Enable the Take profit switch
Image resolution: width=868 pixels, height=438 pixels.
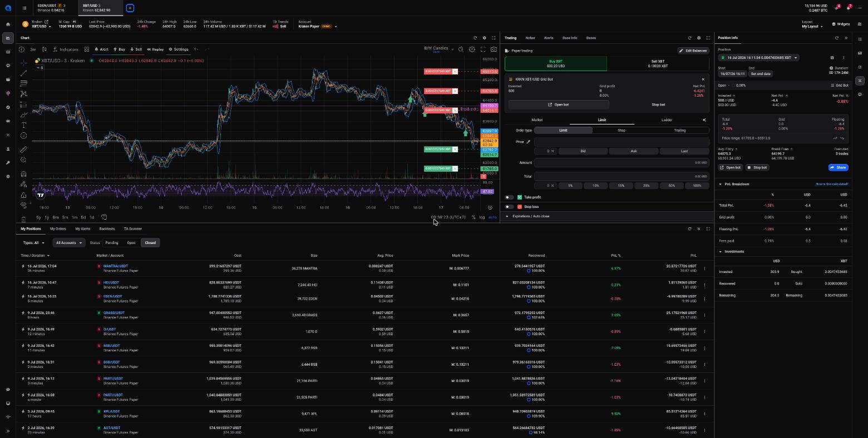(x=509, y=197)
